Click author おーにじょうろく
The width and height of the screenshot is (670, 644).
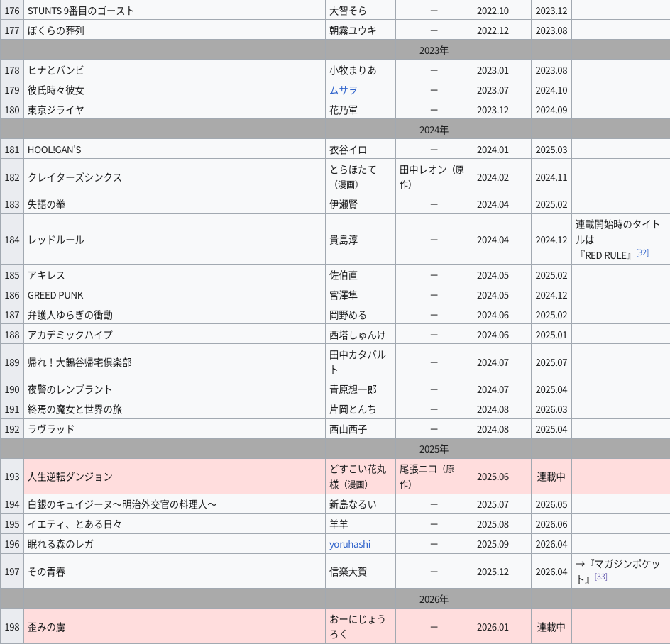pyautogui.click(x=358, y=626)
